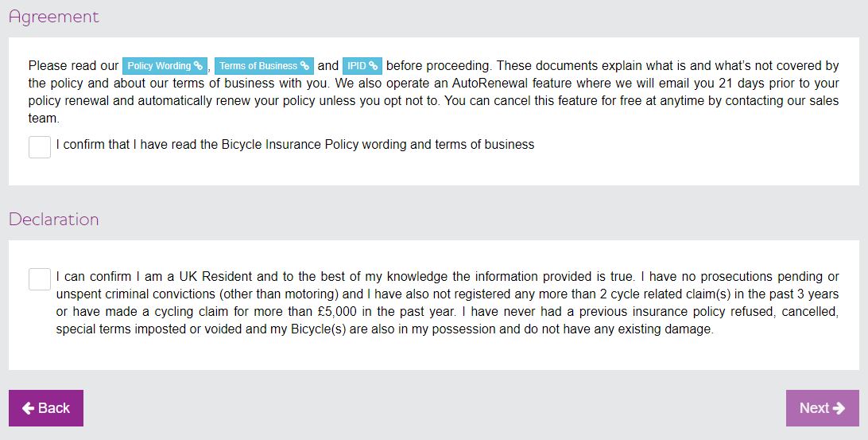Screen dimensions: 868x440
Task: Click chain icon on Policy Wording badge
Action: pos(198,66)
